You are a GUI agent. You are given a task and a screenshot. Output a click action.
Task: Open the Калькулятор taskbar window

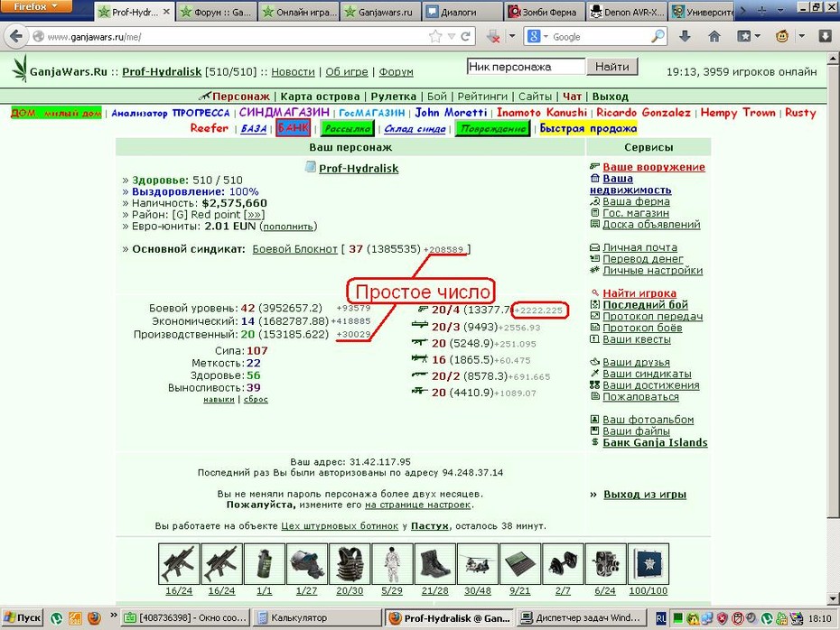318,618
